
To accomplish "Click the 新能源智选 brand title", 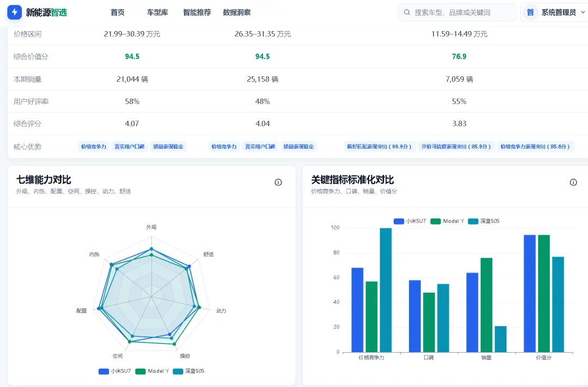I will click(46, 13).
